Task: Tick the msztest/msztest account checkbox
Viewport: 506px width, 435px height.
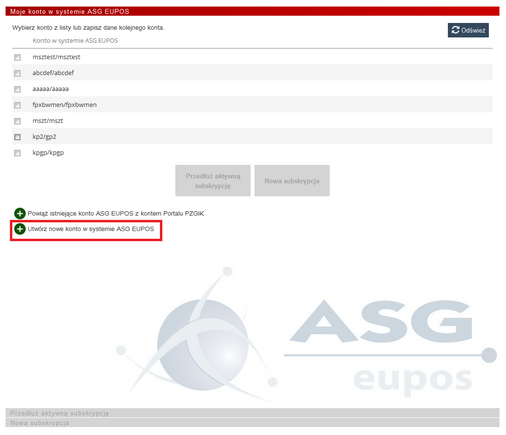Action: pyautogui.click(x=17, y=57)
